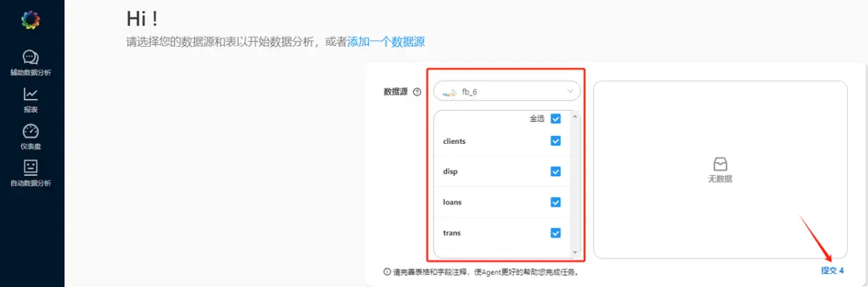868x287 pixels.
Task: Click the table list vertical scrollbar track
Action: coord(575,184)
